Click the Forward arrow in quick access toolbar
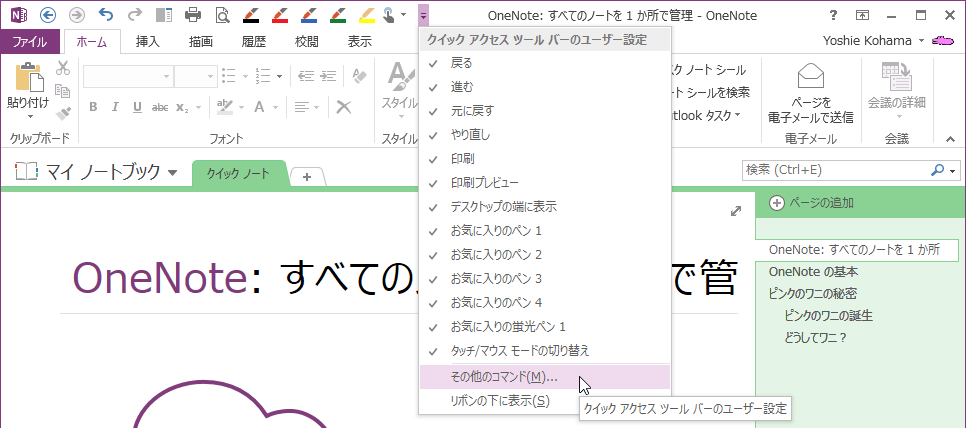 (x=77, y=15)
